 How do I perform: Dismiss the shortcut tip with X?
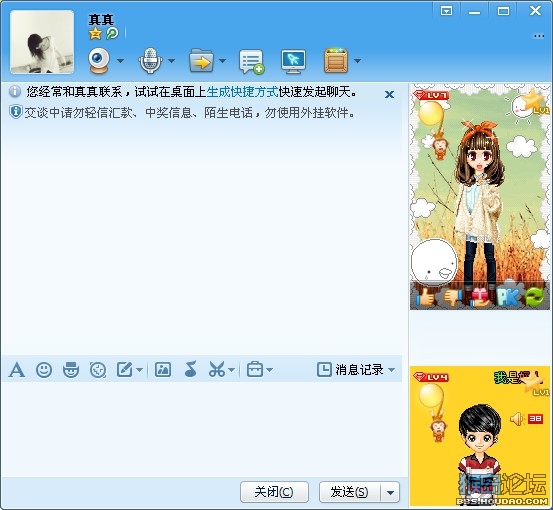point(389,94)
